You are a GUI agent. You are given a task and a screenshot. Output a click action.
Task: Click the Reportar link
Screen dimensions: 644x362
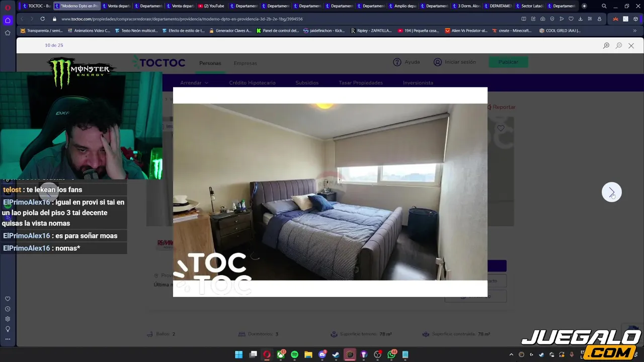502,107
